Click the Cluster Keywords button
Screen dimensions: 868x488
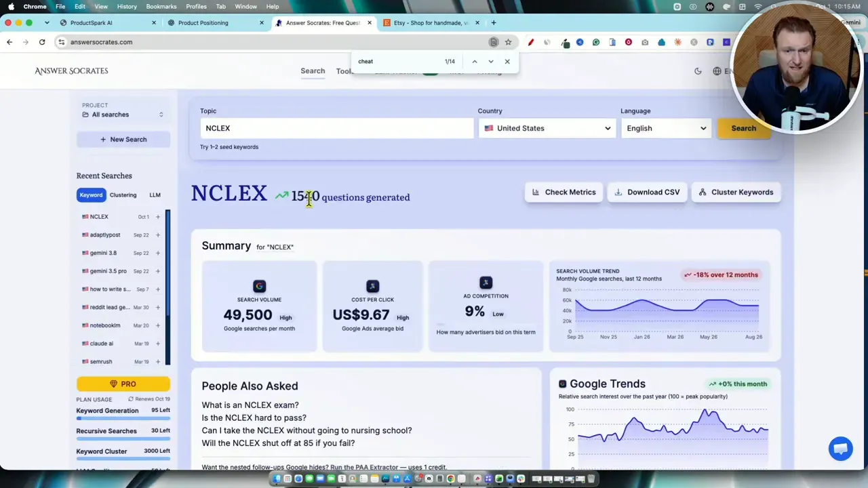click(x=736, y=192)
